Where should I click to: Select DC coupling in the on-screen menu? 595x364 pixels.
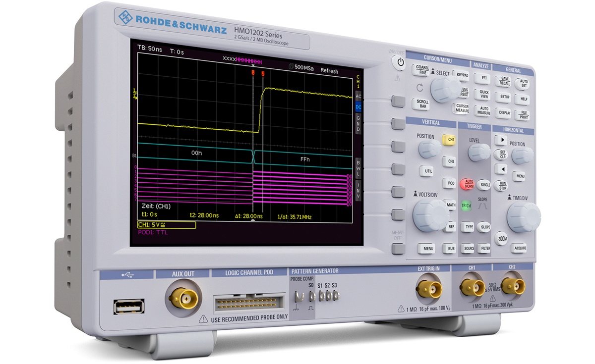(358, 107)
